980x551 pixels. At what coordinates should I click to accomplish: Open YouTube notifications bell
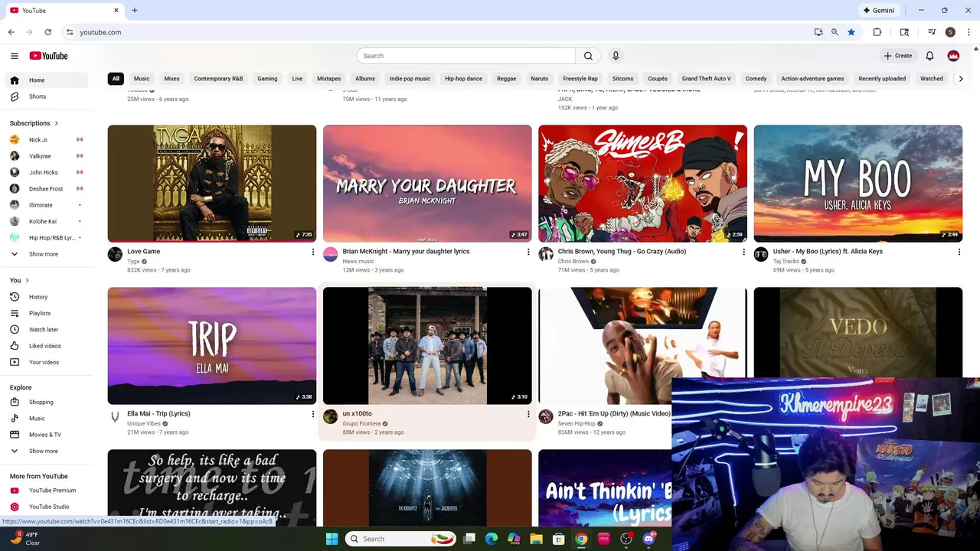click(x=929, y=56)
